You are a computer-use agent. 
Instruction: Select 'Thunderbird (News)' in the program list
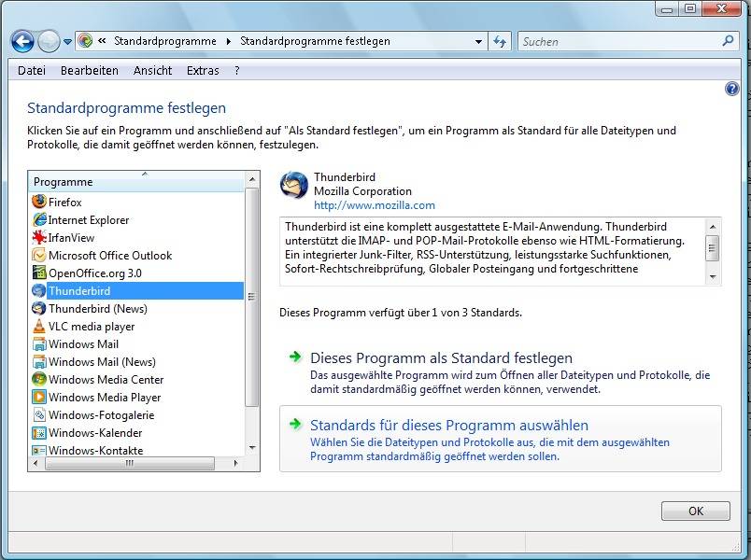click(x=98, y=309)
